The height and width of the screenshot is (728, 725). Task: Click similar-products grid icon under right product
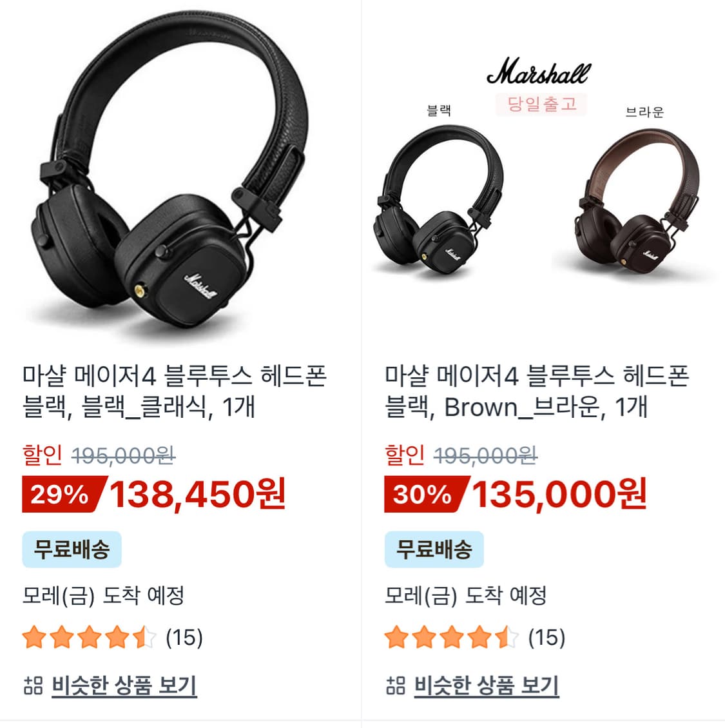[396, 685]
